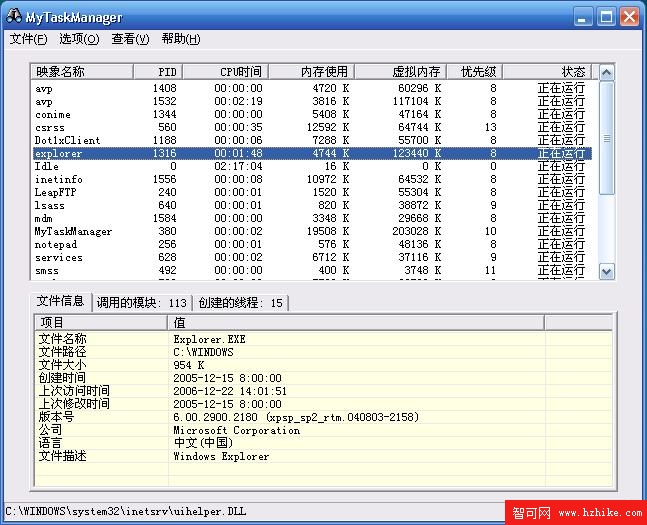647x525 pixels.
Task: Click the 值 column header
Action: pyautogui.click(x=356, y=322)
